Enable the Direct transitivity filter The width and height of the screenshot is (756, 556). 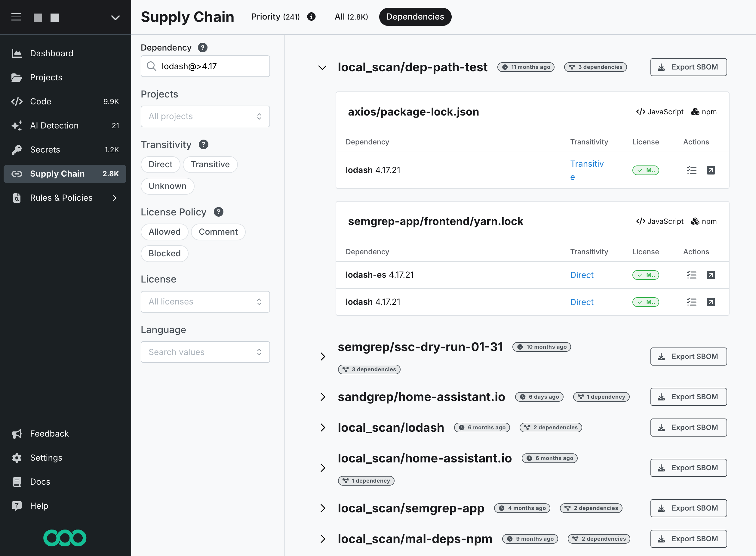(160, 165)
